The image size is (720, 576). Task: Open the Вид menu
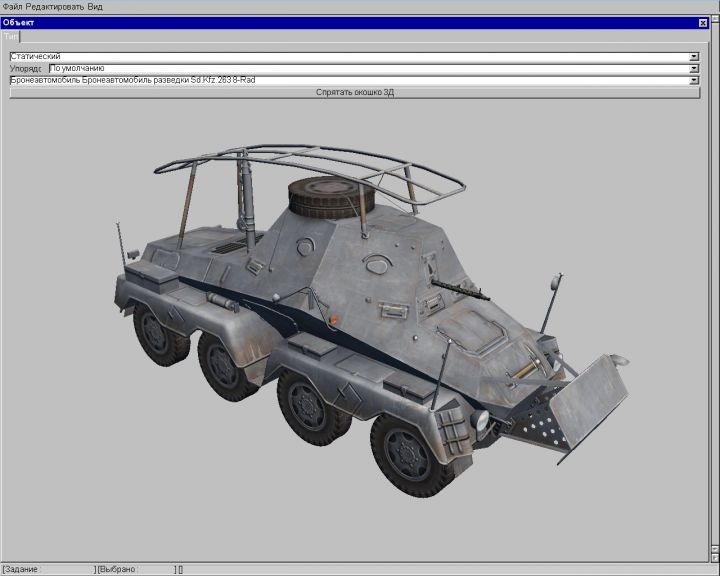[95, 6]
